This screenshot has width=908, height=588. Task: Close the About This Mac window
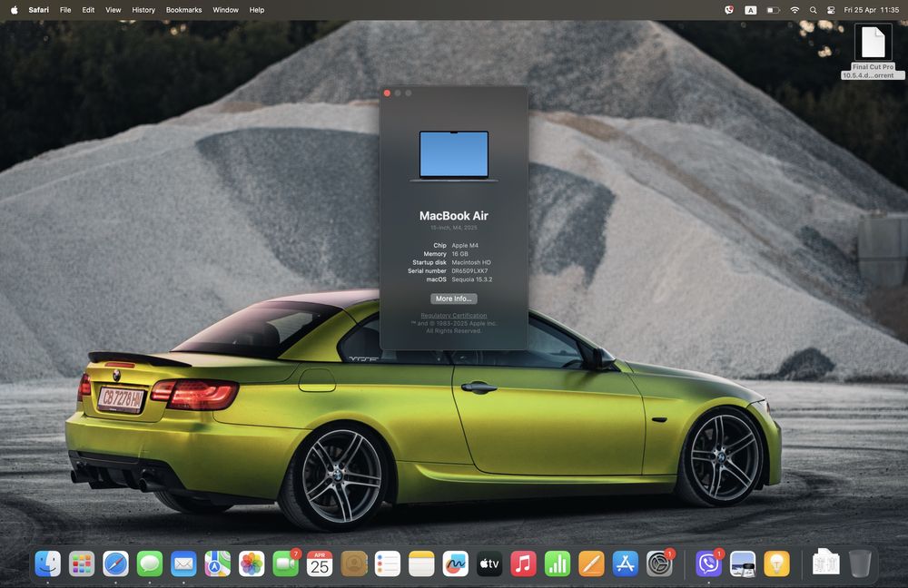click(x=387, y=93)
